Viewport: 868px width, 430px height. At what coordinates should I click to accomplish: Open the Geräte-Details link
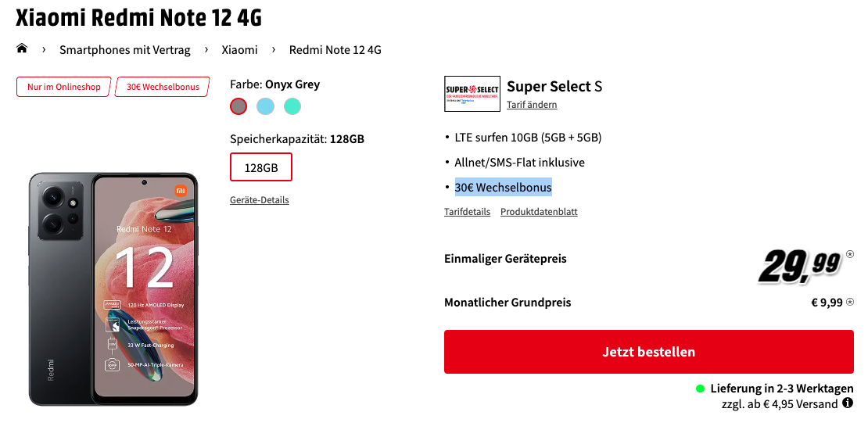(x=260, y=200)
